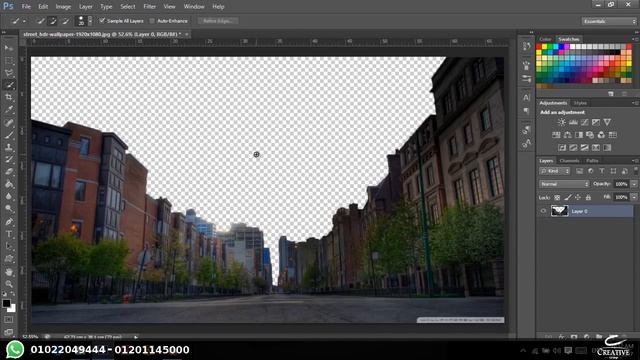Click the foreground color swatch
The height and width of the screenshot is (360, 640).
6,303
